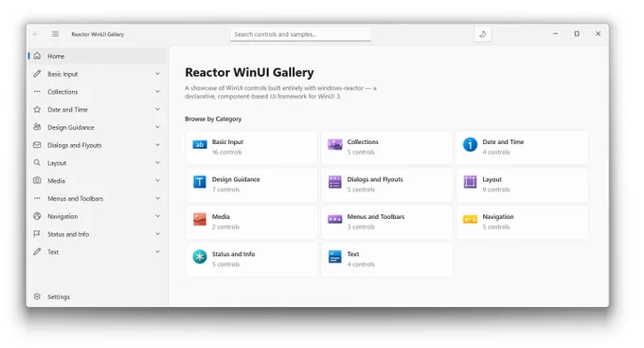Click the Status and Info flag icon
644x348 pixels.
37,234
